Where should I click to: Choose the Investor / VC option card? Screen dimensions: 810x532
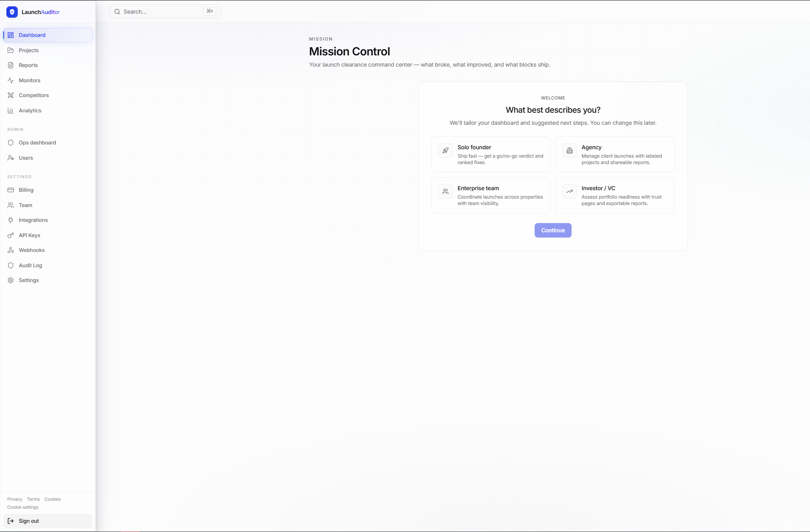(x=615, y=195)
